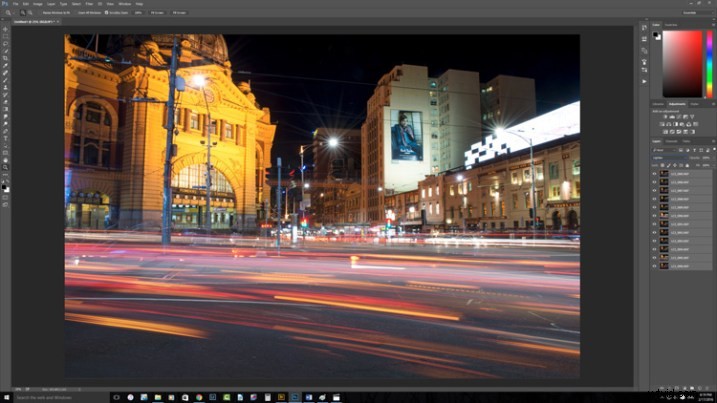Viewport: 717px width, 403px height.
Task: Switch to the Swatches tab
Action: pos(671,25)
